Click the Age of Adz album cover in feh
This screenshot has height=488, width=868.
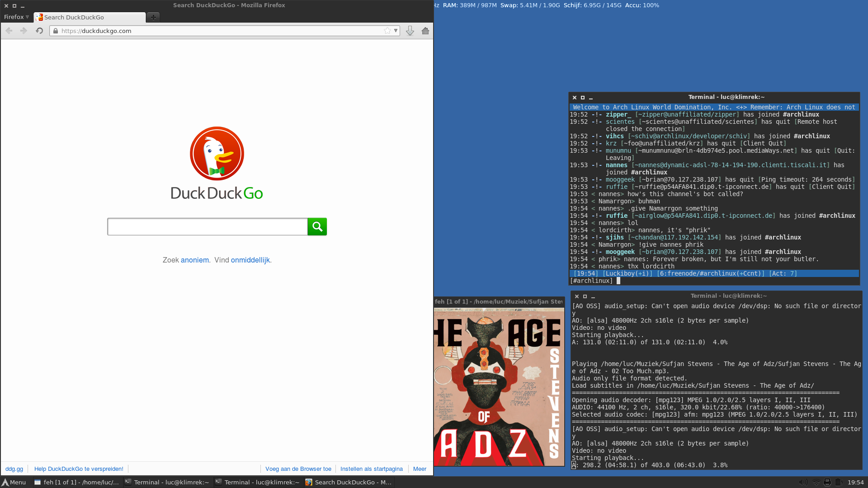click(499, 387)
